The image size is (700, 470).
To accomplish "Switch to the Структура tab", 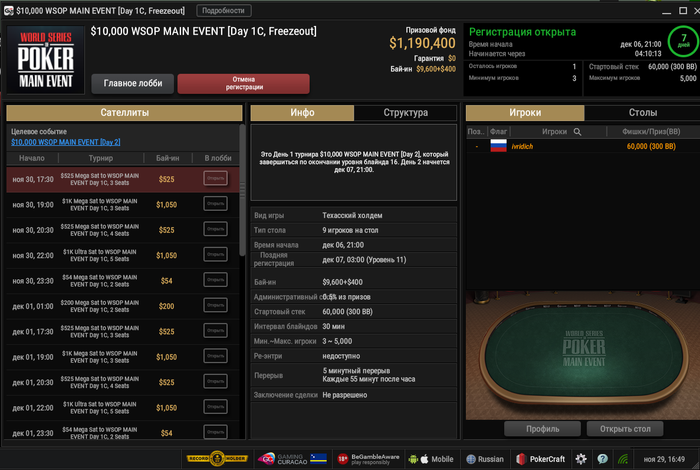I will [405, 113].
